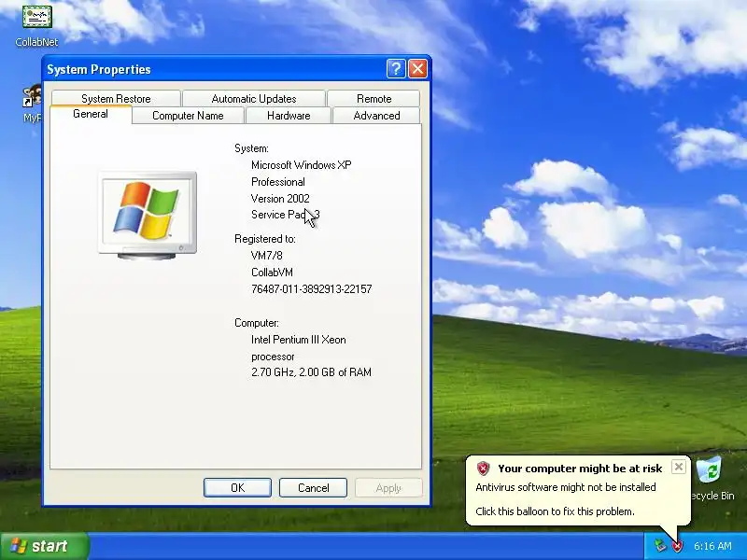Click the red shield icon in the balloon
Viewport: 747px width, 560px height.
tap(483, 469)
